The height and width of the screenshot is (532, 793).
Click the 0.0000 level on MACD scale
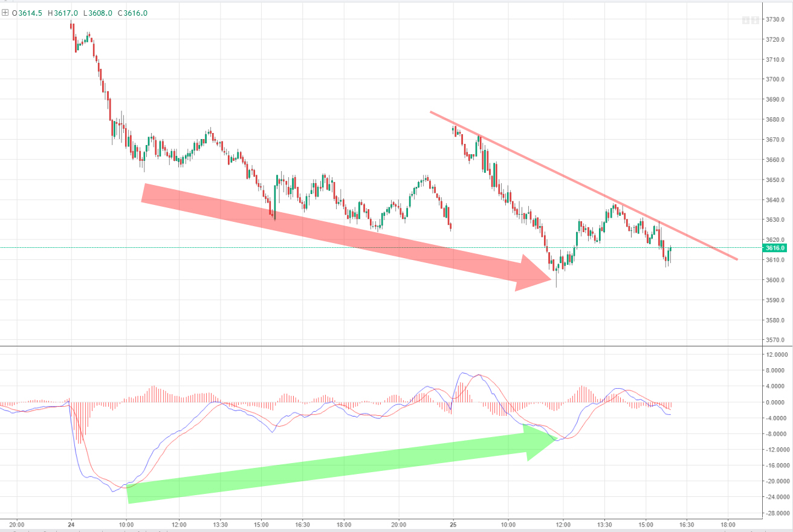tap(776, 402)
